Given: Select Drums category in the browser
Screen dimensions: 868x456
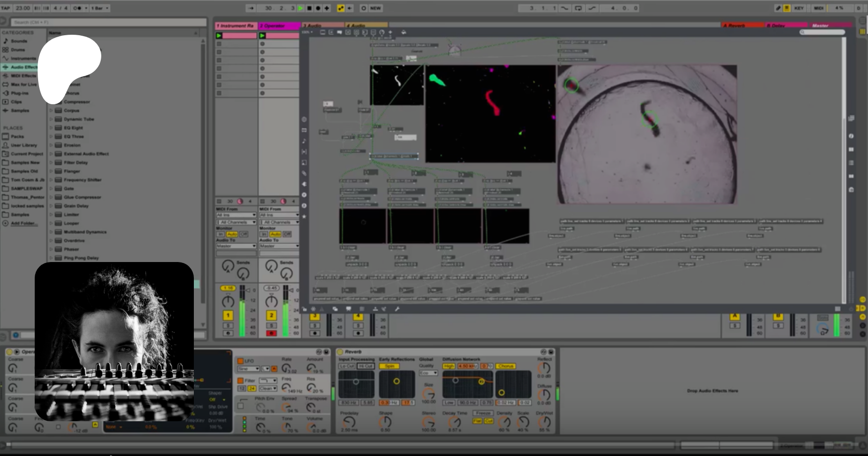Looking at the screenshot, I should (18, 50).
